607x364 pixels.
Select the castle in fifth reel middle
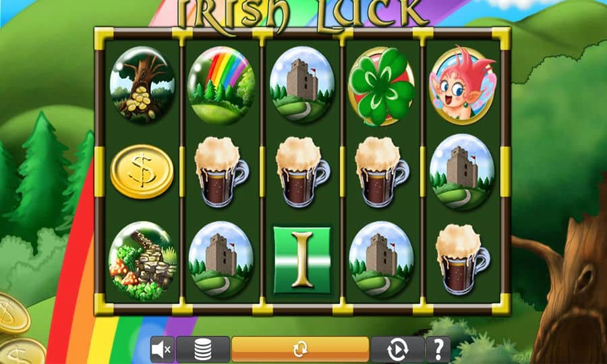462,172
